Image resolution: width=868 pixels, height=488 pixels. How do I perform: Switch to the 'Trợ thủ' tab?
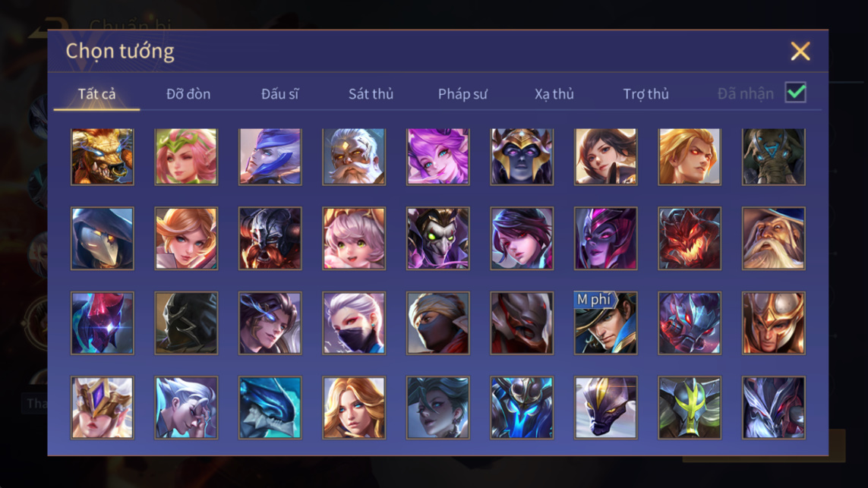(646, 94)
